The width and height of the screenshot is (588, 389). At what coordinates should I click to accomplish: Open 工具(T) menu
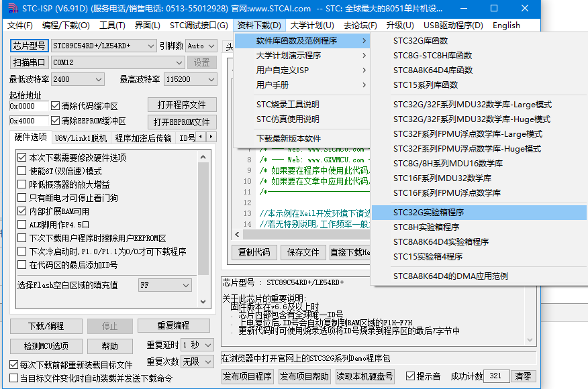coord(112,25)
